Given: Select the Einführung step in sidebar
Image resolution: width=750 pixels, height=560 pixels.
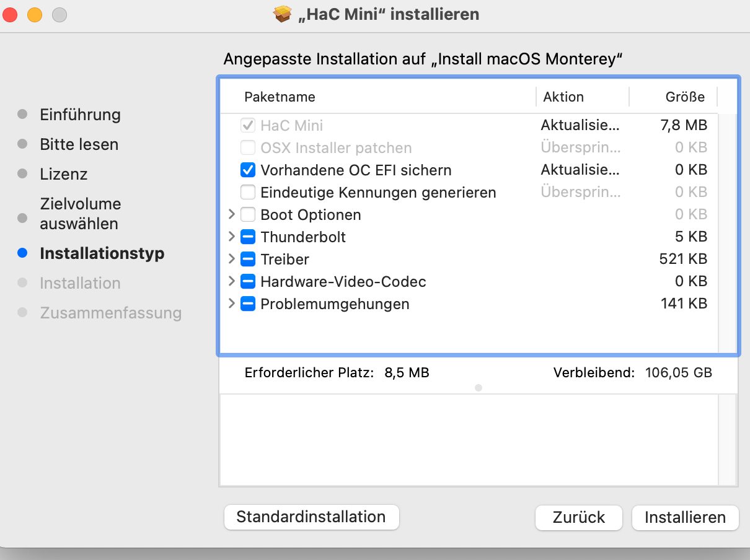Looking at the screenshot, I should pyautogui.click(x=80, y=115).
